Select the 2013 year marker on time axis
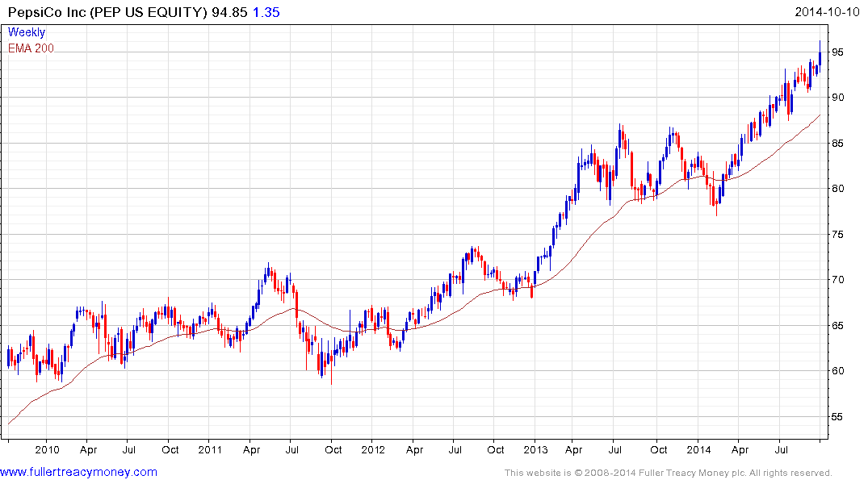Image resolution: width=868 pixels, height=484 pixels. 535,450
